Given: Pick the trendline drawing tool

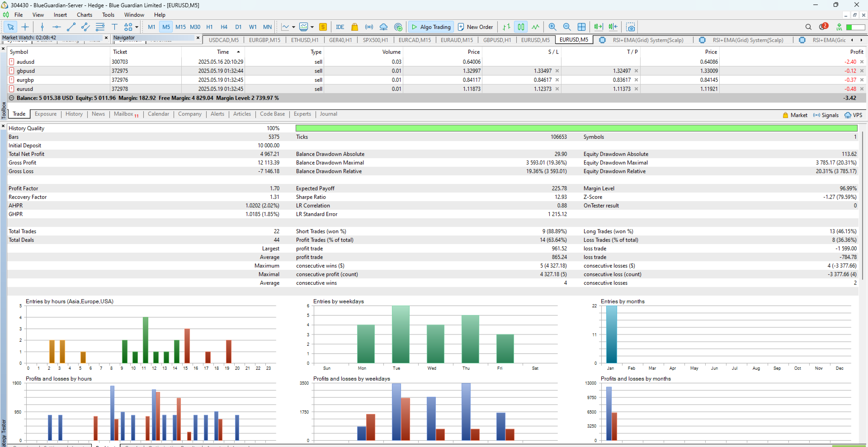Looking at the screenshot, I should tap(71, 27).
